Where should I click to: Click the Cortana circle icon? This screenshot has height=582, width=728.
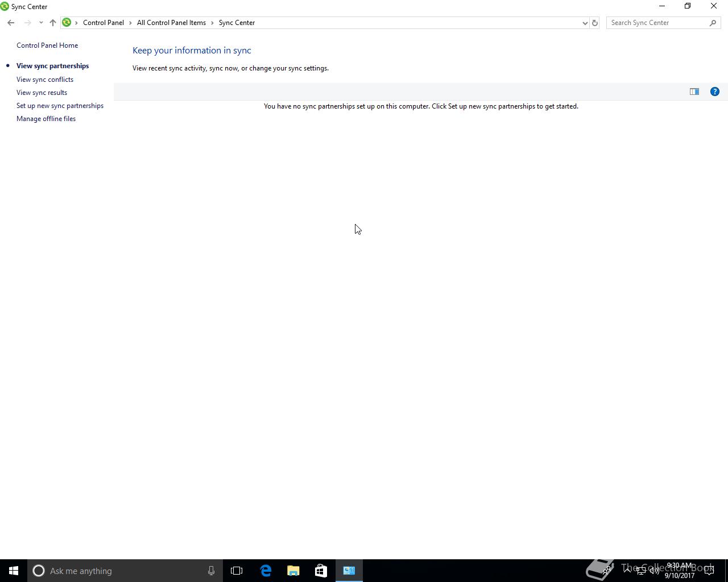tap(39, 571)
